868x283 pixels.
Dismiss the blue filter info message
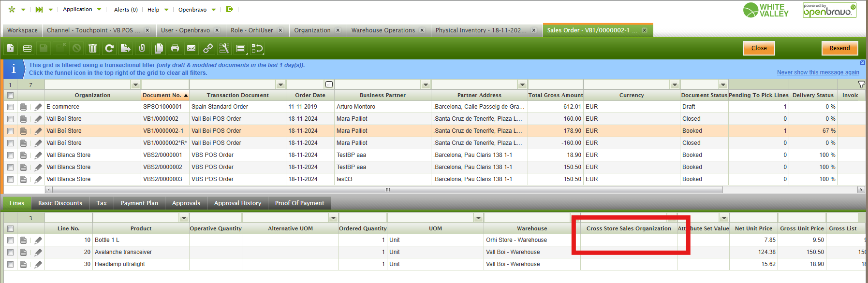tap(862, 63)
